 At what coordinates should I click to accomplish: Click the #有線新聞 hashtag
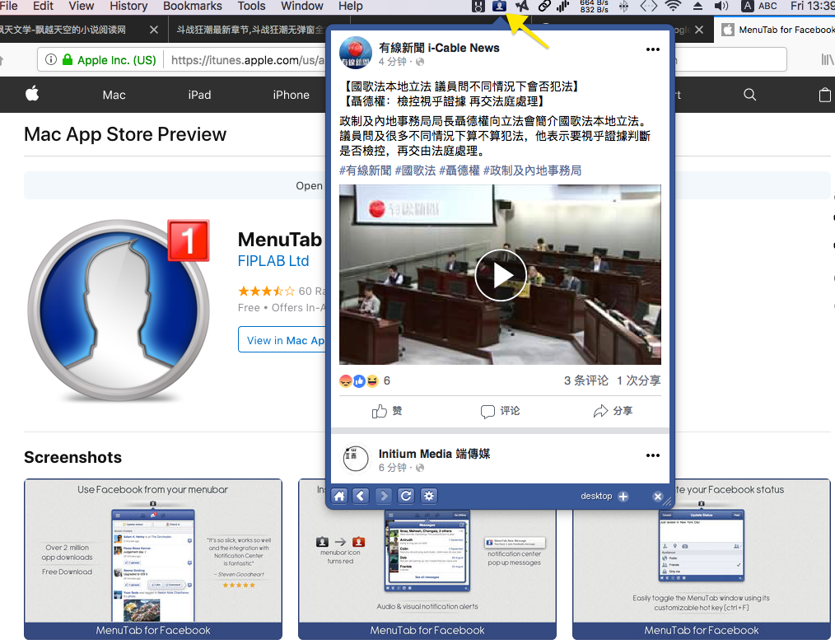point(366,170)
